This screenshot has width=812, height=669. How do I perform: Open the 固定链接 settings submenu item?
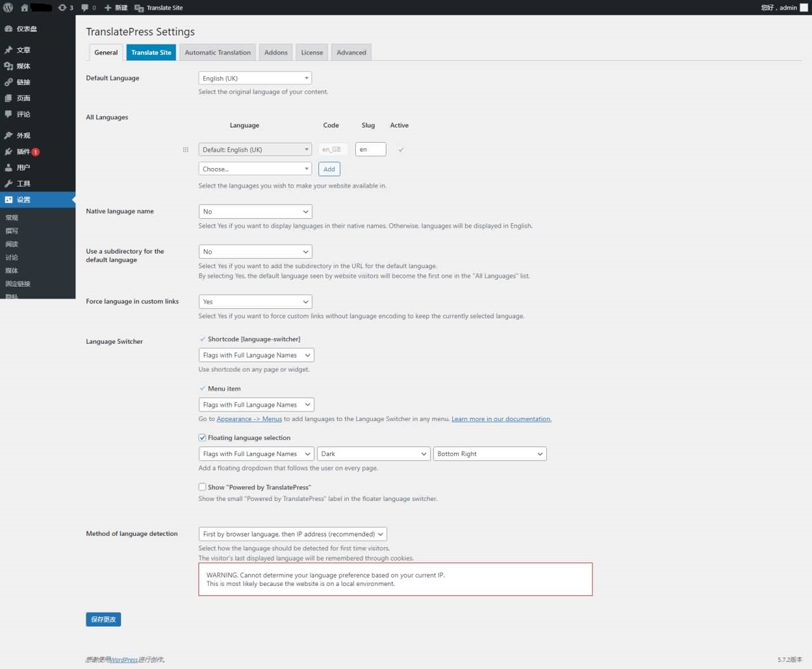(18, 283)
